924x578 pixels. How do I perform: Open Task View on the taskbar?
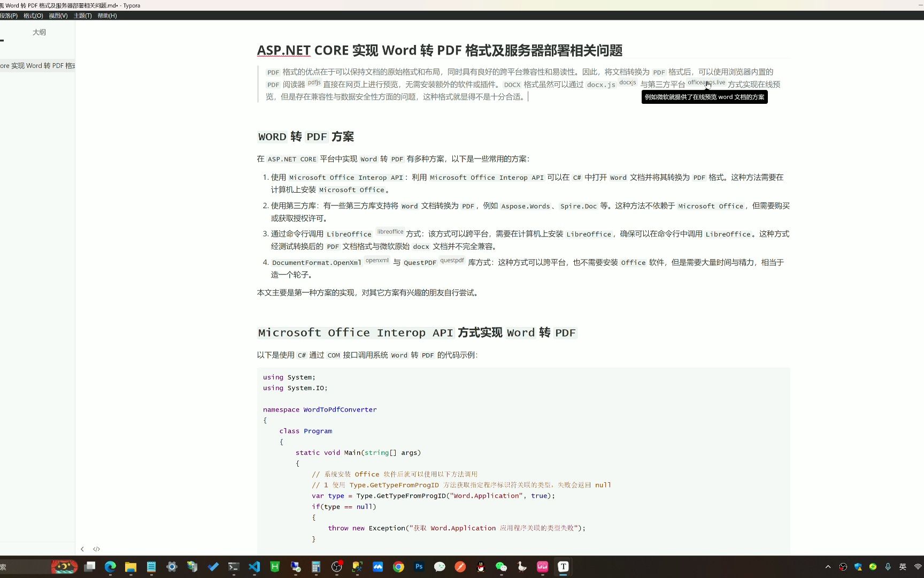tap(90, 567)
